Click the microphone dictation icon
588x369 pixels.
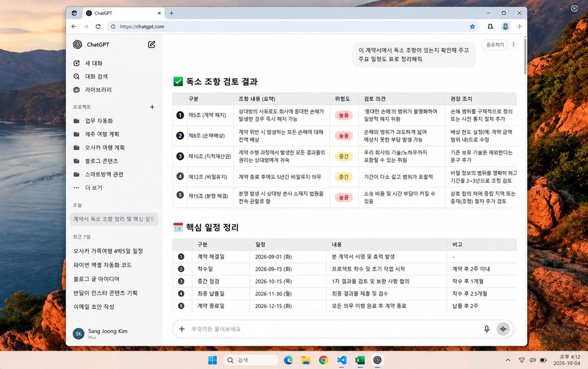point(486,329)
